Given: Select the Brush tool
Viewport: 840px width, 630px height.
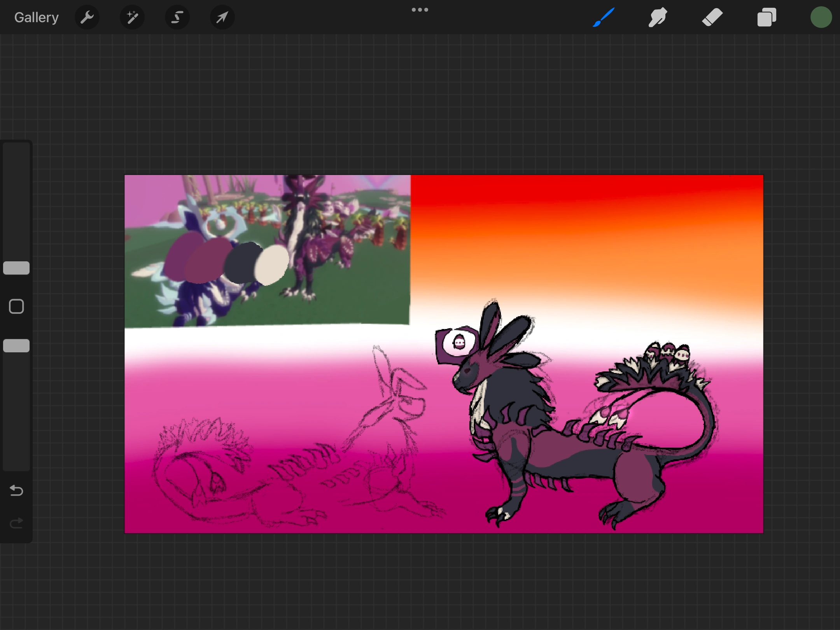Looking at the screenshot, I should (x=603, y=17).
